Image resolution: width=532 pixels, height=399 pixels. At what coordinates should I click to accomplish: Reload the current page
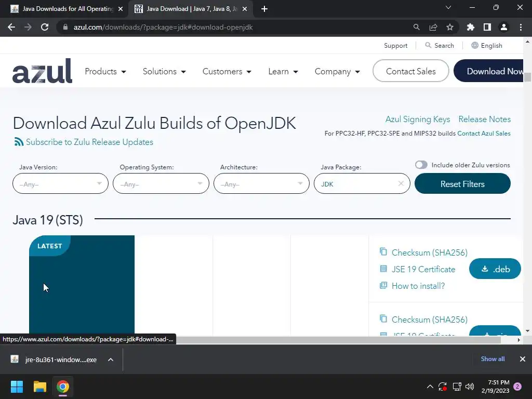click(45, 27)
